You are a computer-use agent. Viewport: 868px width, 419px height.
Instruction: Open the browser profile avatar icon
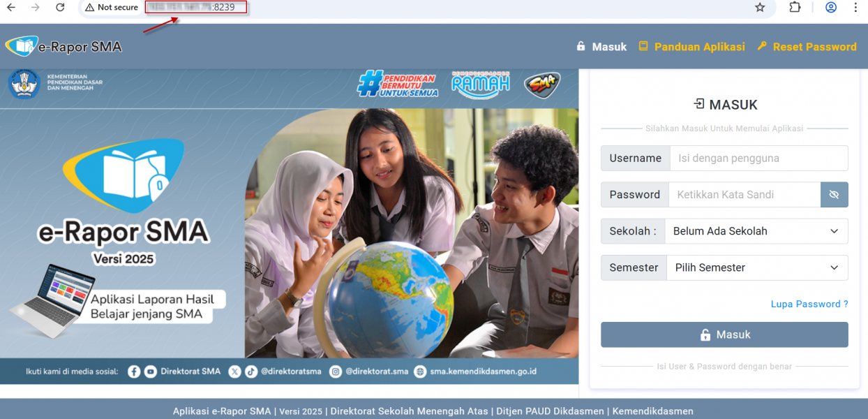831,8
